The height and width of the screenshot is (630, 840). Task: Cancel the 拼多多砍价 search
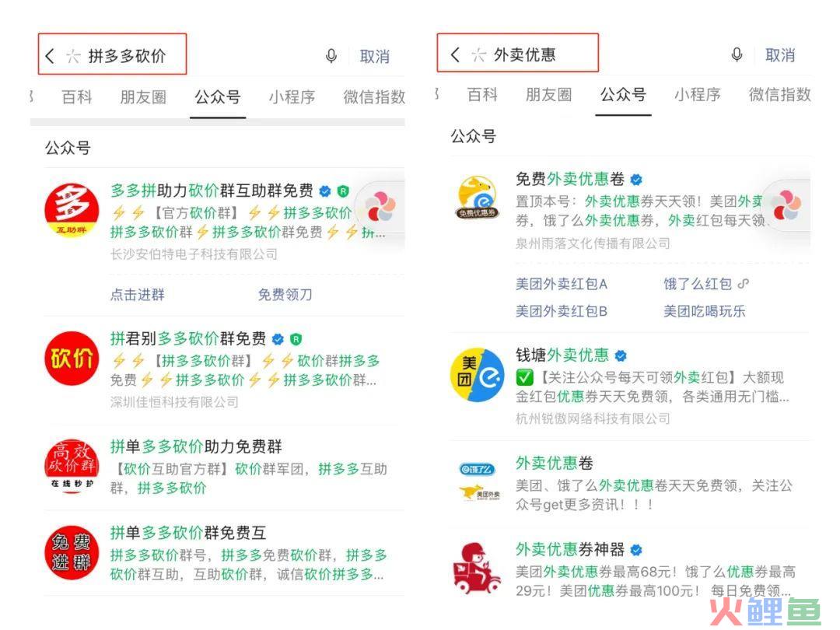point(374,56)
